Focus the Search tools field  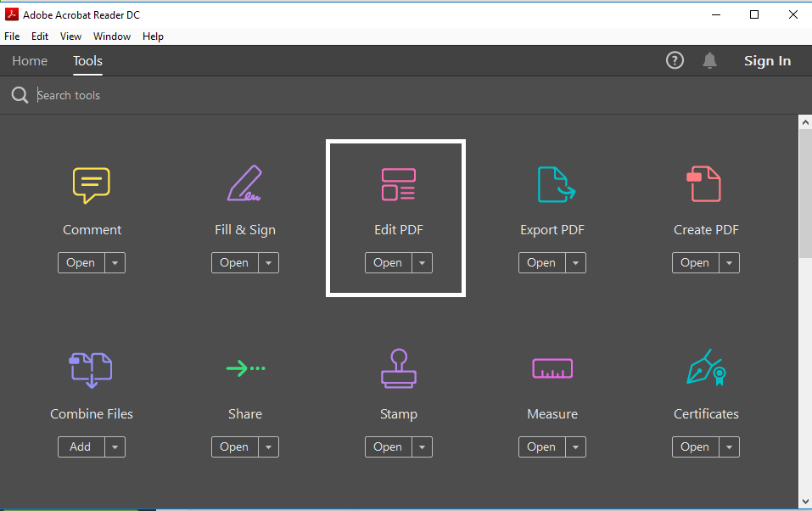(x=404, y=95)
